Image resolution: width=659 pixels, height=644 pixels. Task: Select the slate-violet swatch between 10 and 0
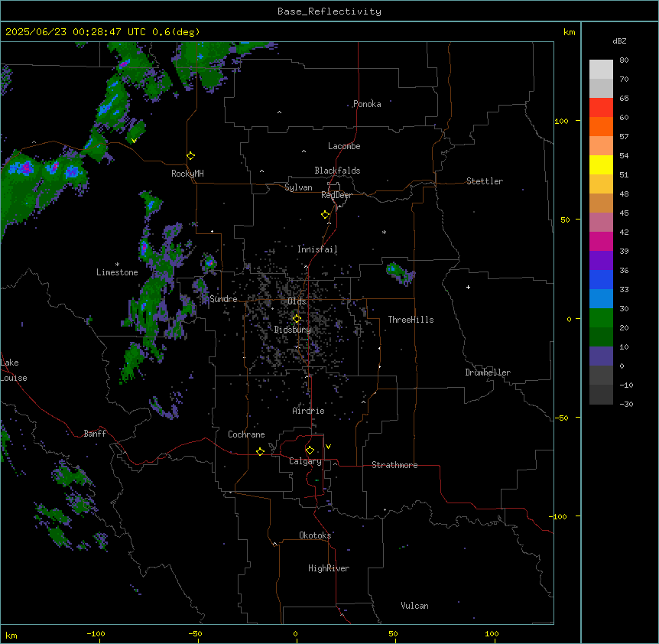[x=601, y=356]
